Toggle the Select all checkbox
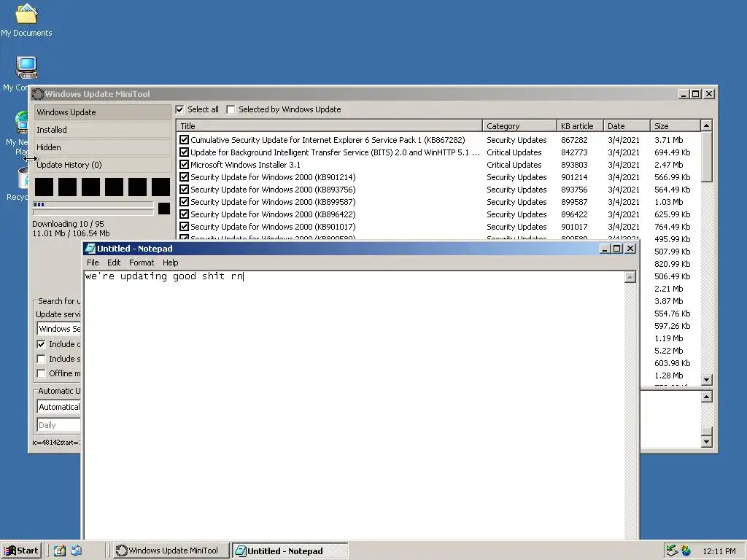Image resolution: width=747 pixels, height=560 pixels. [x=180, y=109]
